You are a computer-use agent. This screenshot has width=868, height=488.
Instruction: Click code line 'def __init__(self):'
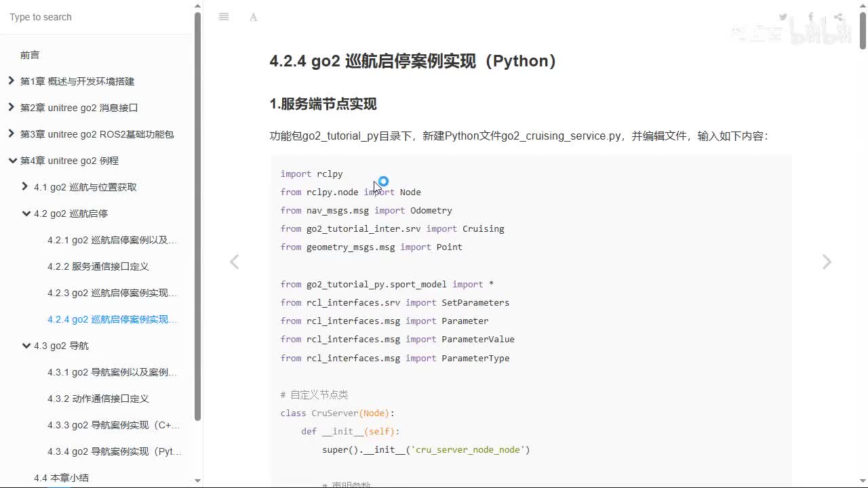pyautogui.click(x=351, y=431)
